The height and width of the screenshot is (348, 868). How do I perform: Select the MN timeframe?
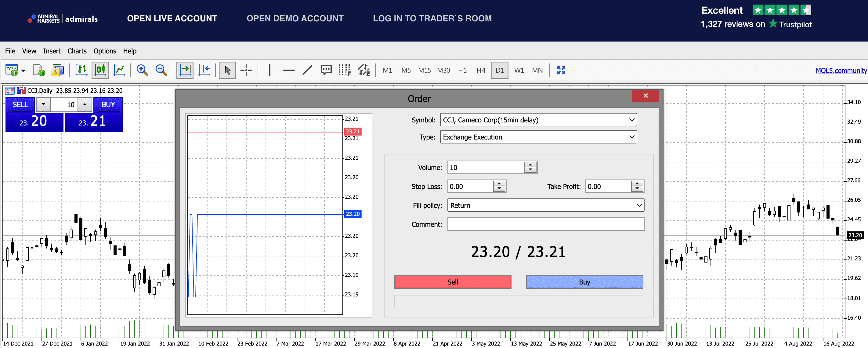click(537, 70)
